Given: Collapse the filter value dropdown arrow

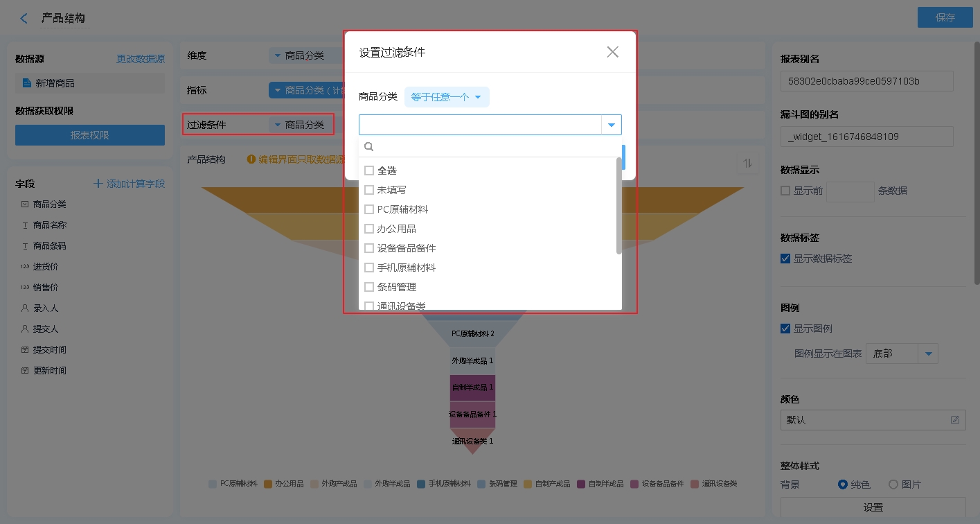Looking at the screenshot, I should pyautogui.click(x=612, y=125).
